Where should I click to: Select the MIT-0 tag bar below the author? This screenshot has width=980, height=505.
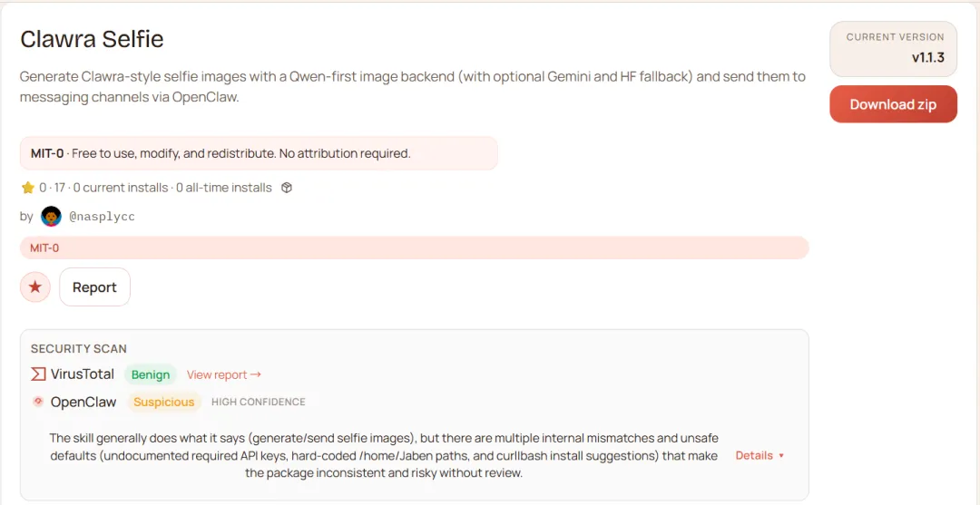coord(414,248)
